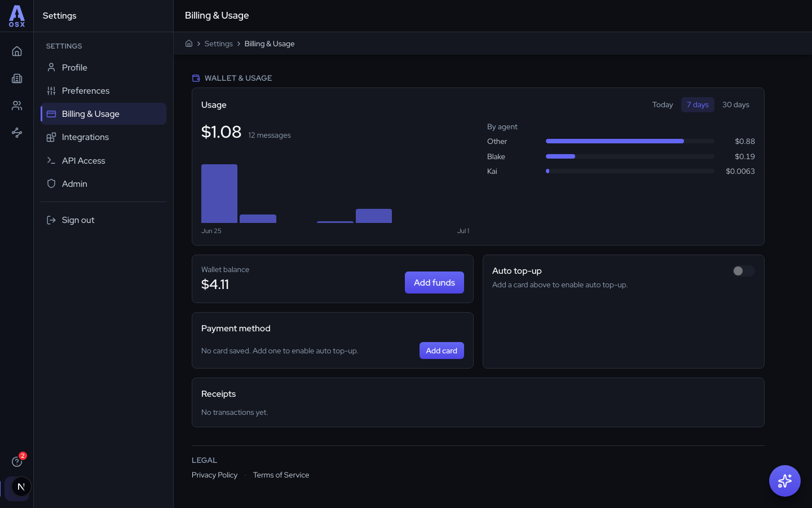The width and height of the screenshot is (812, 508).
Task: Click the wallet icon beside Wallet & Usage
Action: click(196, 78)
